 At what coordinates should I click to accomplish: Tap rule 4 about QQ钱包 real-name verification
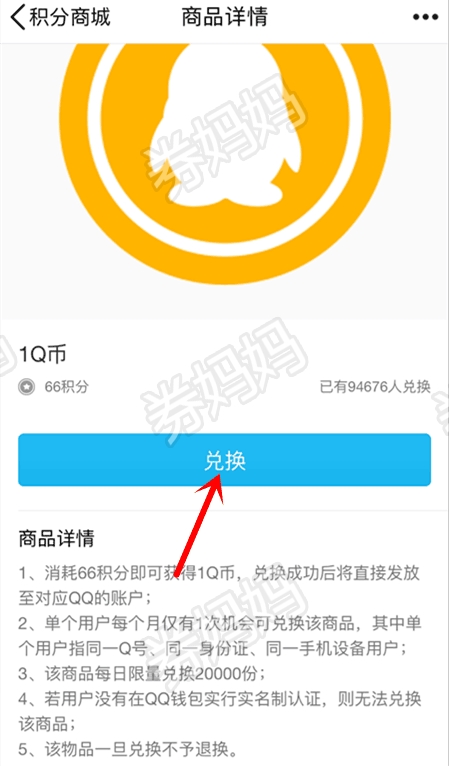220,712
